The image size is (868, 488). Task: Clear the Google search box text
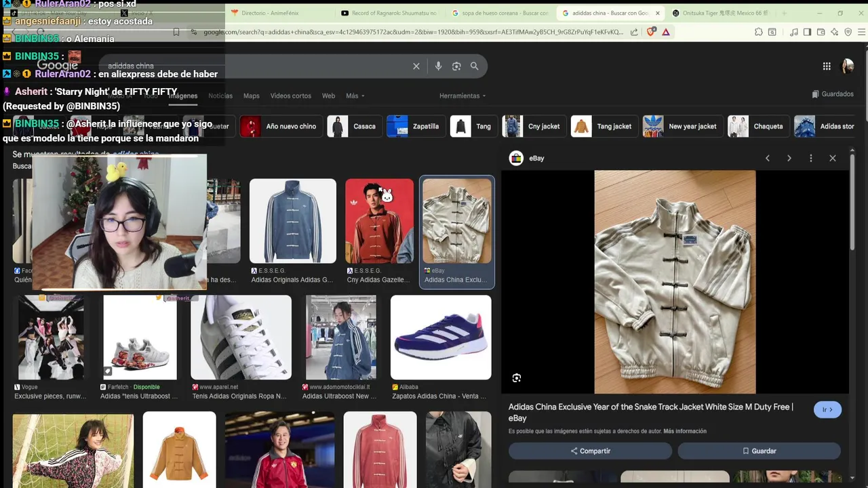pos(416,66)
